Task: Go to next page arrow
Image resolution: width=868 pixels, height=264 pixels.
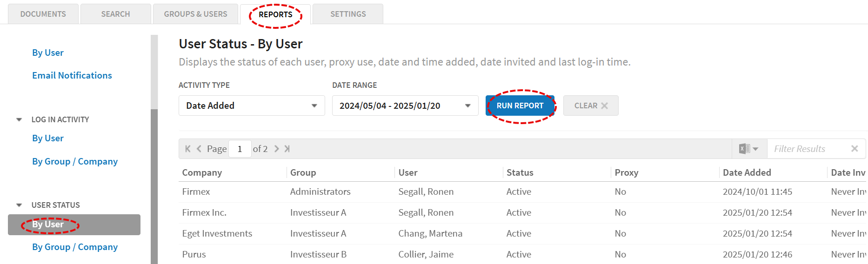Action: coord(276,149)
